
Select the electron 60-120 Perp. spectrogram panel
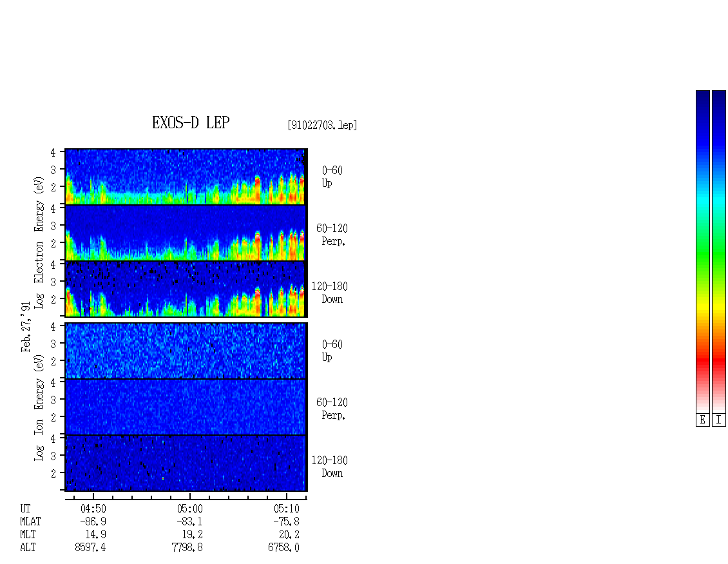pyautogui.click(x=186, y=233)
